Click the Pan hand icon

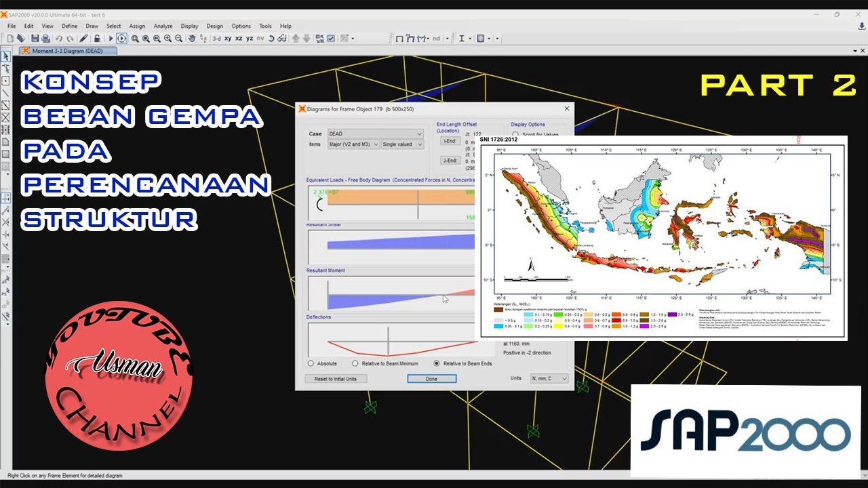click(192, 38)
